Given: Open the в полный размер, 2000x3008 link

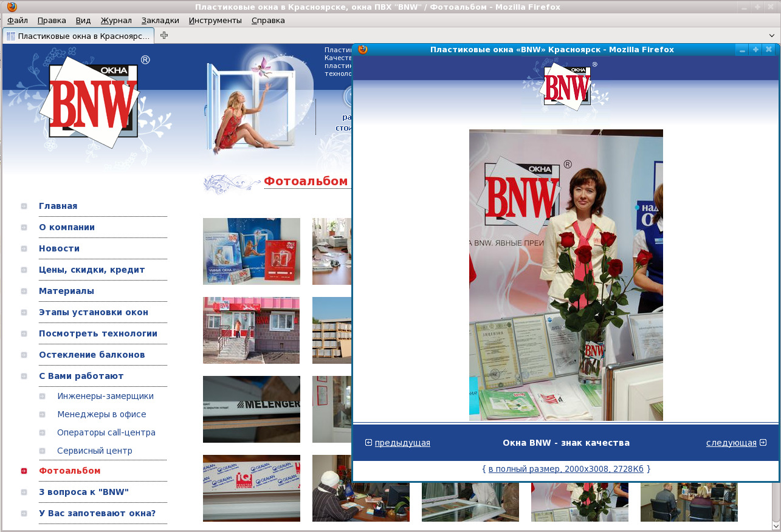Looking at the screenshot, I should tap(566, 469).
